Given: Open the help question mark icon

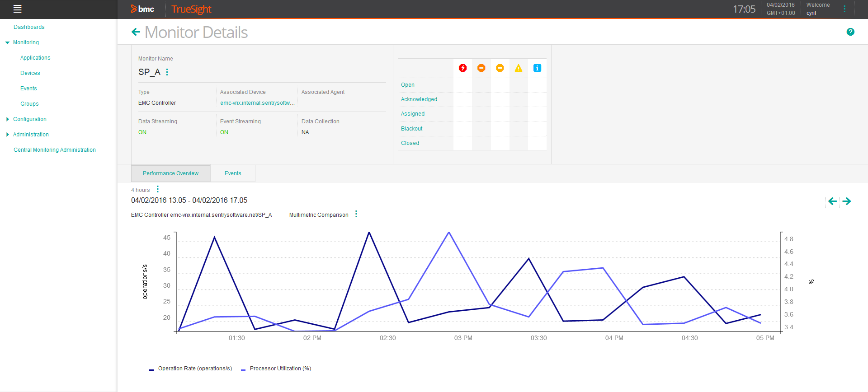Looking at the screenshot, I should tap(850, 32).
